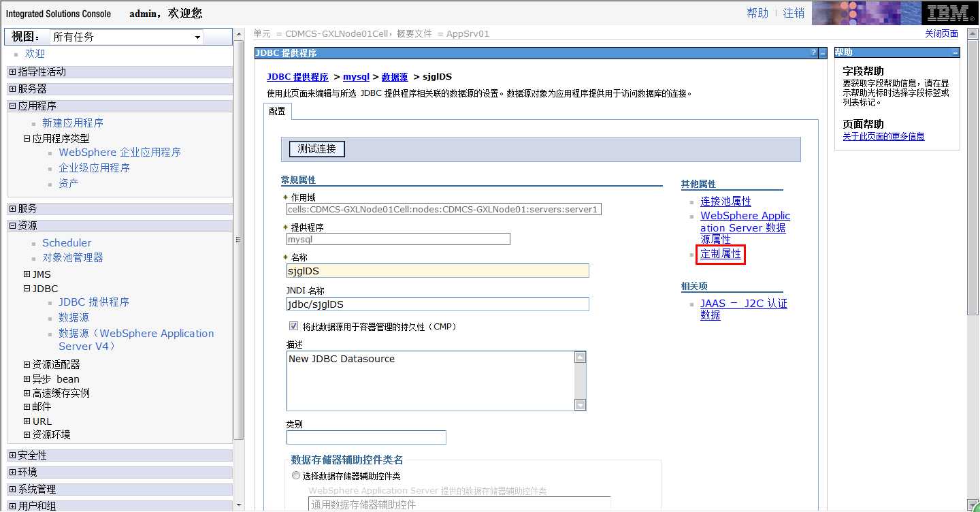Expand the 异步 bean node
980x512 pixels.
[27, 379]
